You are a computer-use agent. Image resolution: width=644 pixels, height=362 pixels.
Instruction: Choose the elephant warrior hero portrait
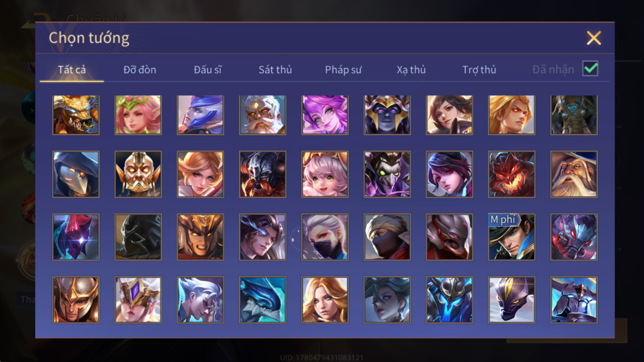click(574, 115)
